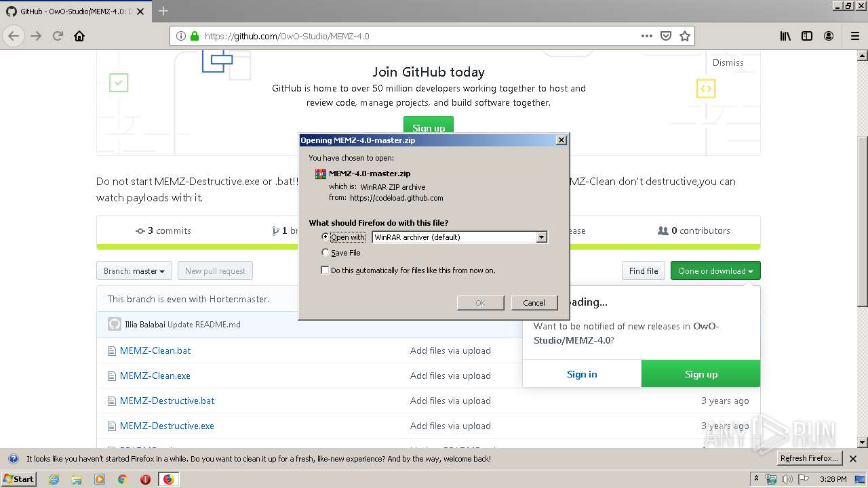Dismiss the Join GitHub banner
The width and height of the screenshot is (868, 488).
point(728,62)
